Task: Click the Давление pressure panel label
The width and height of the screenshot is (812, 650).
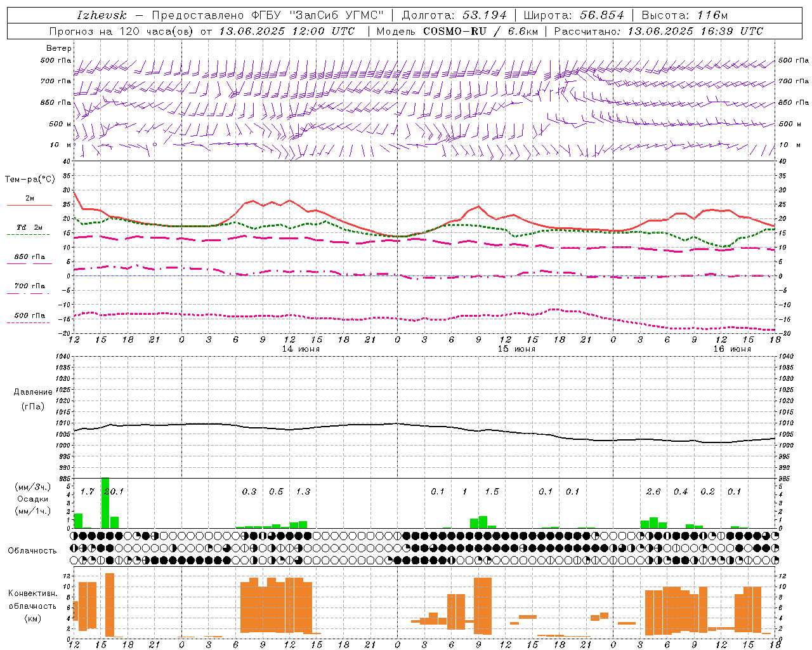Action: click(33, 392)
